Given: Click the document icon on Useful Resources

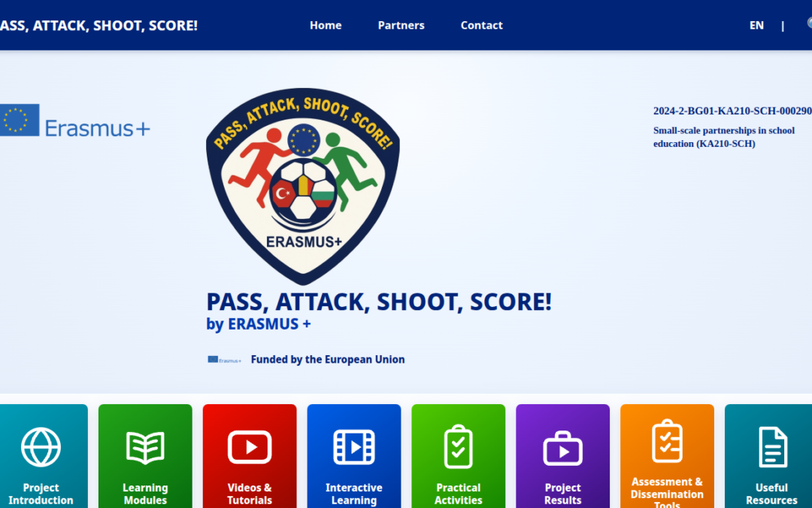Looking at the screenshot, I should pos(773,447).
